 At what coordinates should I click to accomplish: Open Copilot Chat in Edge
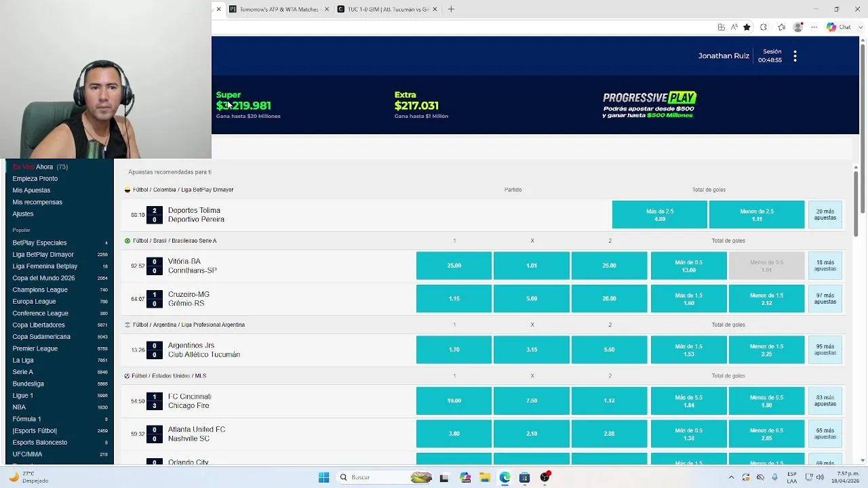[838, 27]
